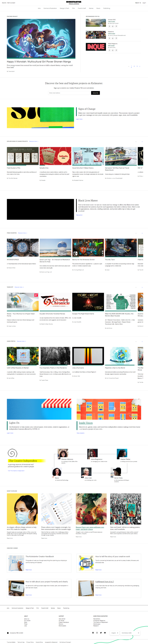Open Barony for the Nintendo Switch thumbnail
The image size is (148, 644).
[x=88, y=248]
